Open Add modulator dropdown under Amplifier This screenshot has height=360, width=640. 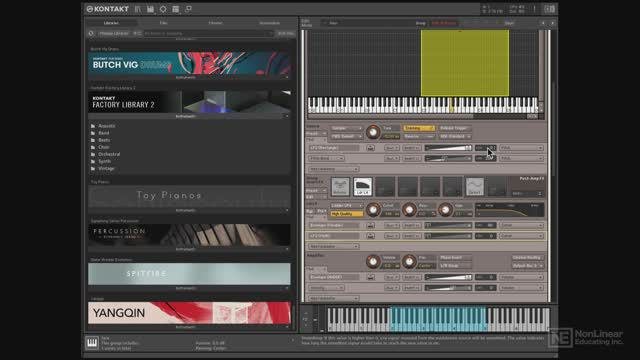[x=333, y=298]
